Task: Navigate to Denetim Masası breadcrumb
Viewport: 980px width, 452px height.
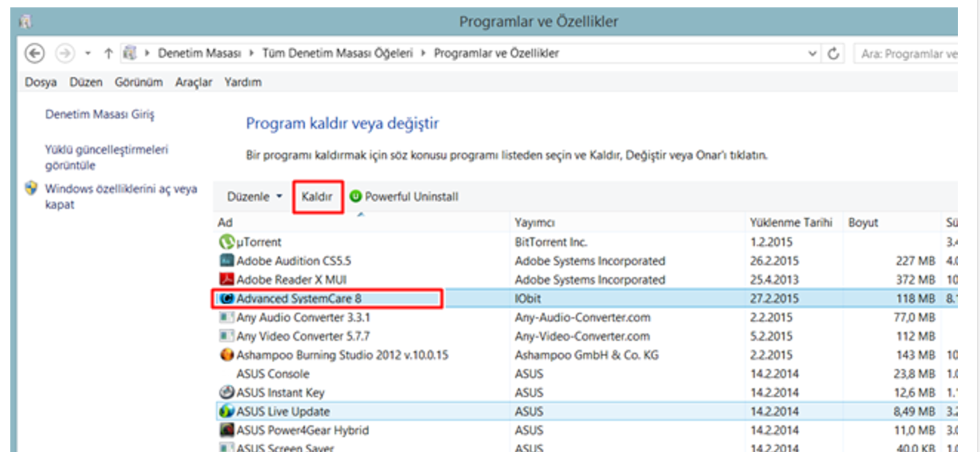Action: click(x=199, y=53)
